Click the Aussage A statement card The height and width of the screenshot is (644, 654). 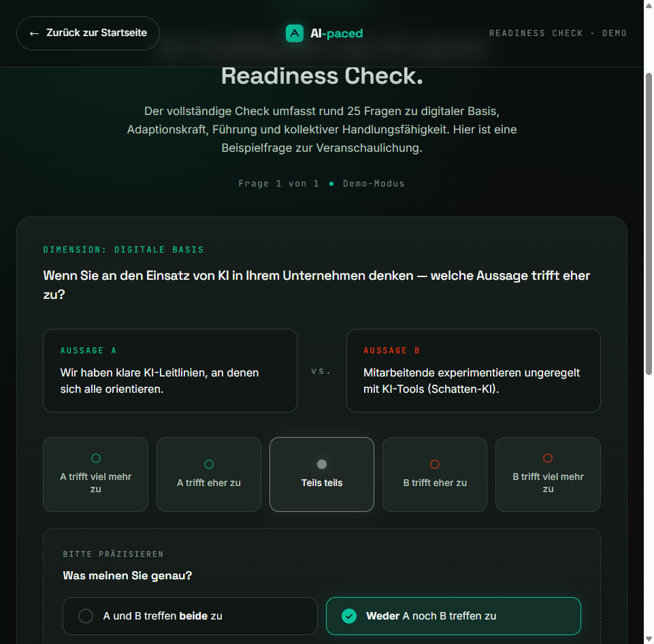point(170,371)
